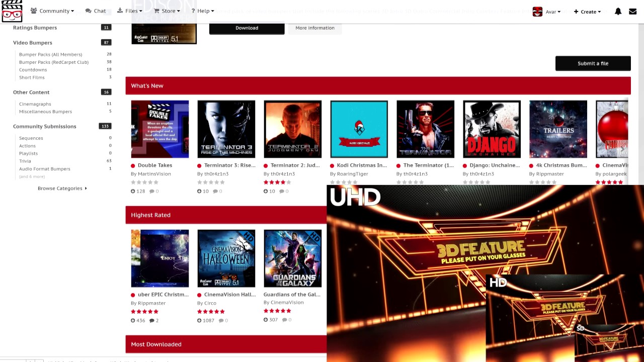Click the Double Takes download count icon

coord(133,192)
